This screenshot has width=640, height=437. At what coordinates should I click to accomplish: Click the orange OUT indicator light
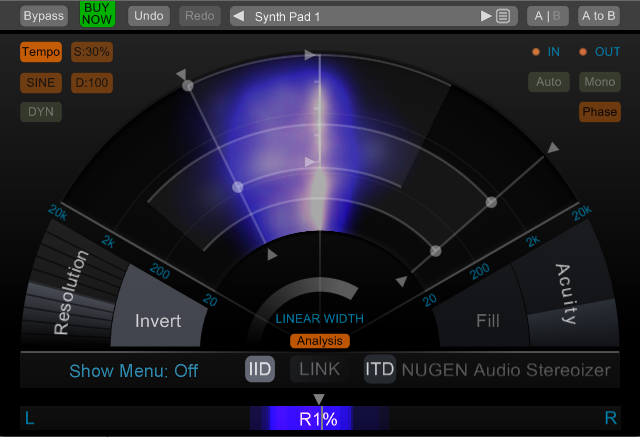pyautogui.click(x=584, y=51)
